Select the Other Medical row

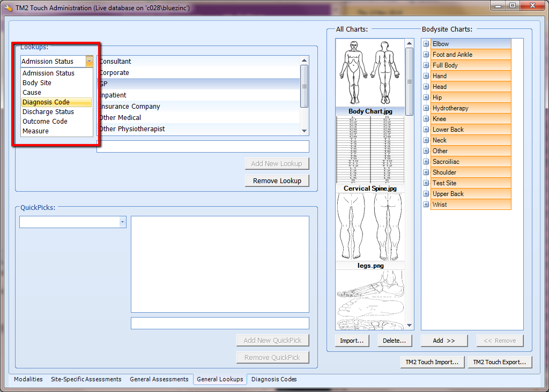[x=198, y=117]
